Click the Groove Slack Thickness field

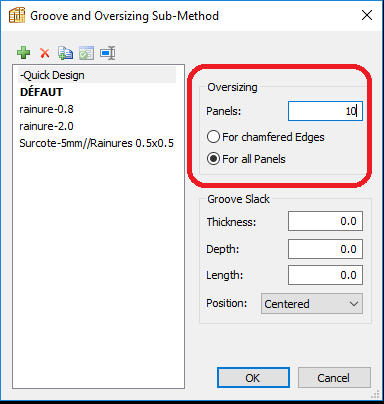pos(325,221)
